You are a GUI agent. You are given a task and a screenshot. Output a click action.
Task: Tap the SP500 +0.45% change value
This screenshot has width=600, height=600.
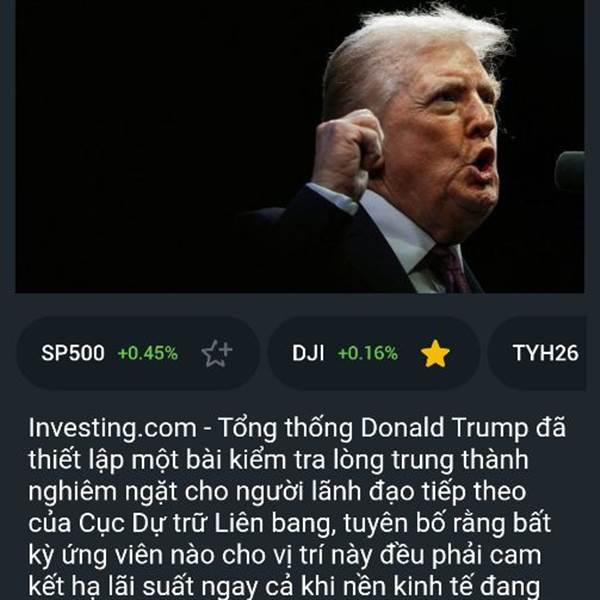coord(148,353)
